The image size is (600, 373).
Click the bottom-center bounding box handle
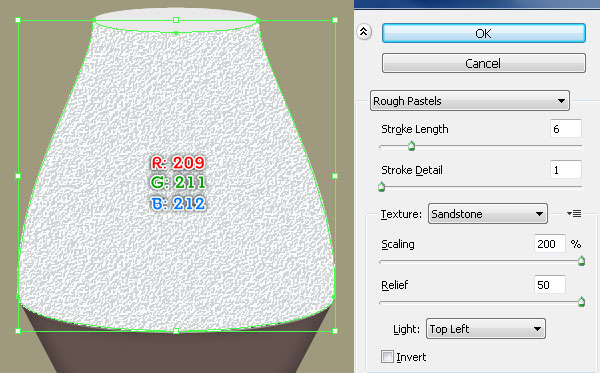pyautogui.click(x=176, y=331)
